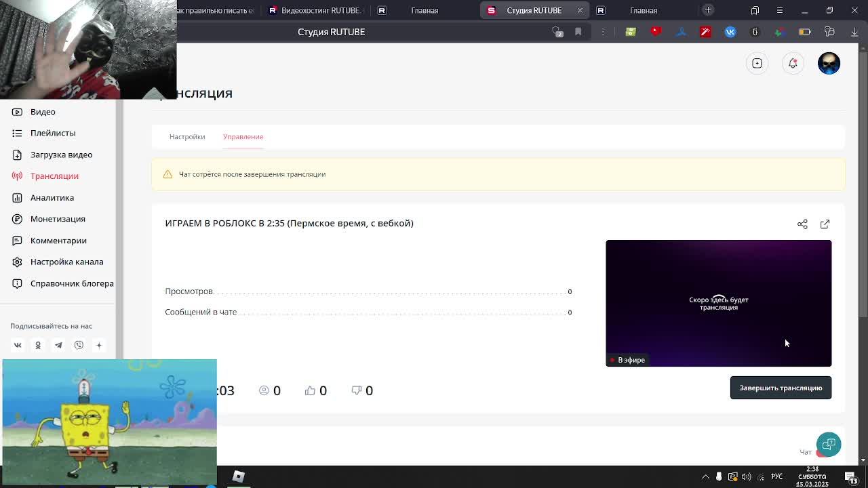Close the Студия RUTUBE browser tab
The height and width of the screenshot is (488, 868).
pyautogui.click(x=580, y=10)
